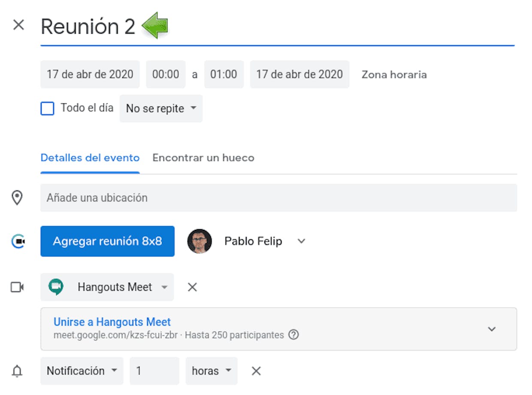Switch to the 'Detalles del evento' tab
The width and height of the screenshot is (532, 395).
pyautogui.click(x=90, y=158)
